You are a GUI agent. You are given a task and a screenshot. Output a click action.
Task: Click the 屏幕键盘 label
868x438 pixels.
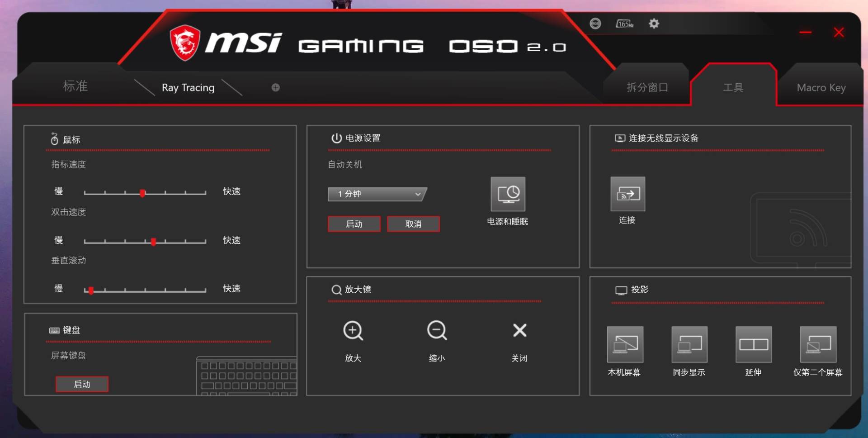point(68,355)
